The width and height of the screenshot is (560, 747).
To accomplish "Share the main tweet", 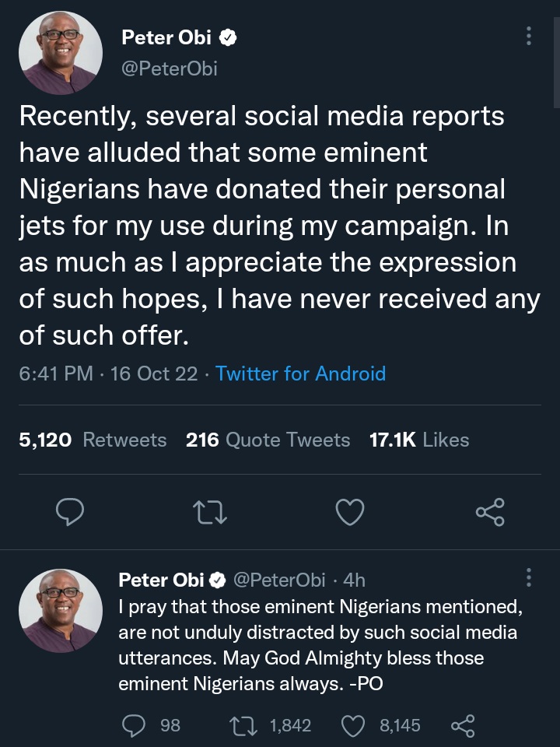I will tap(489, 511).
